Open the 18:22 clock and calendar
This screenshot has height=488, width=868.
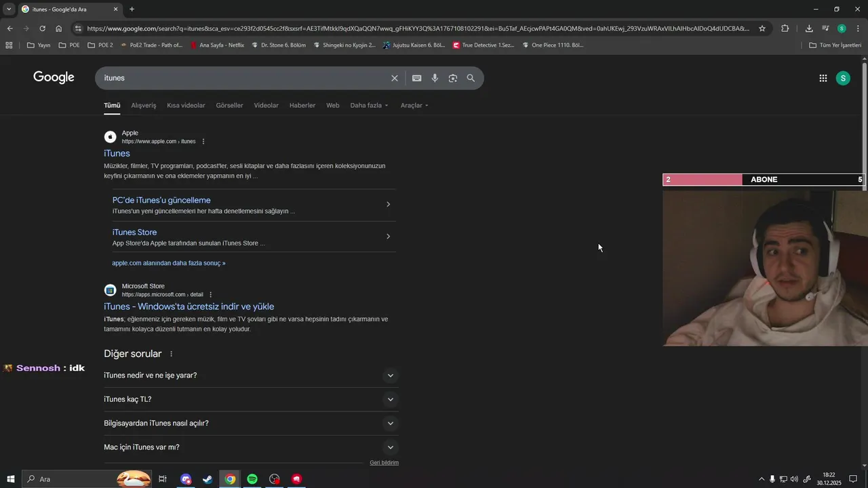tap(829, 479)
